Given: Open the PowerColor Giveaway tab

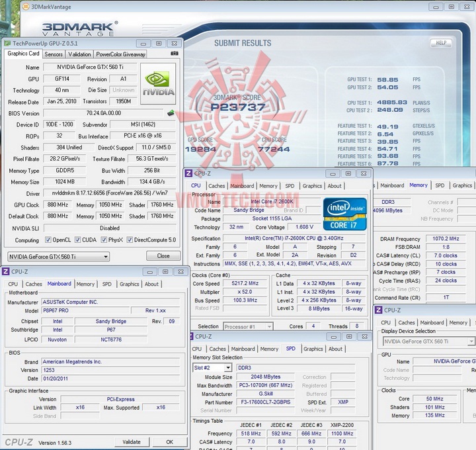Looking at the screenshot, I should coord(120,54).
